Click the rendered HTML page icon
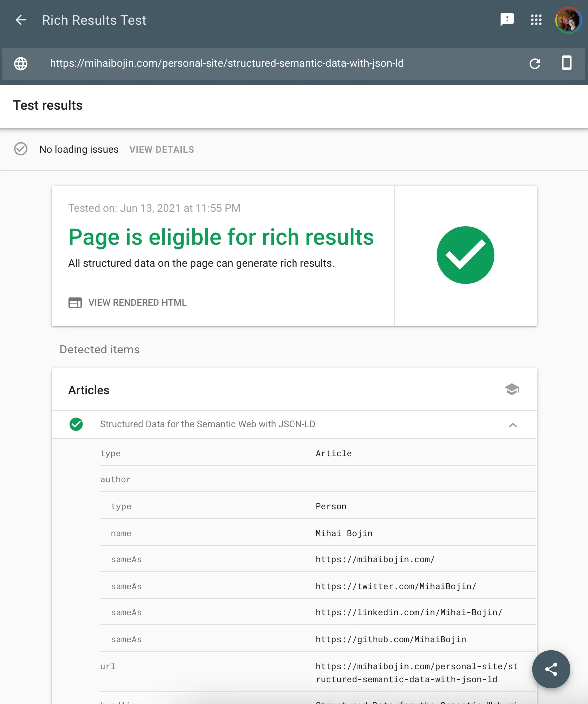This screenshot has width=588, height=704. coord(75,303)
